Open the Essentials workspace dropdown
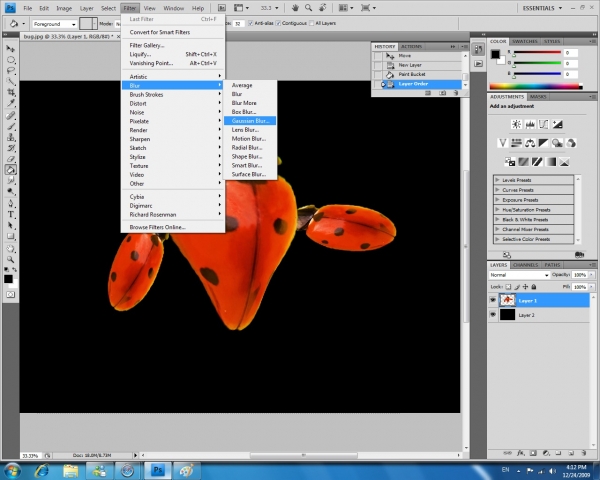The width and height of the screenshot is (600, 480). tap(542, 8)
